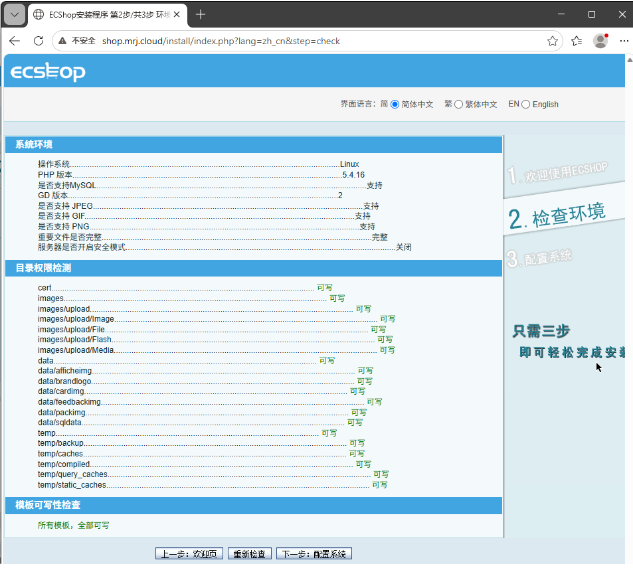Select the 繁体中文 language radio button
This screenshot has height=571, width=633.
[458, 104]
